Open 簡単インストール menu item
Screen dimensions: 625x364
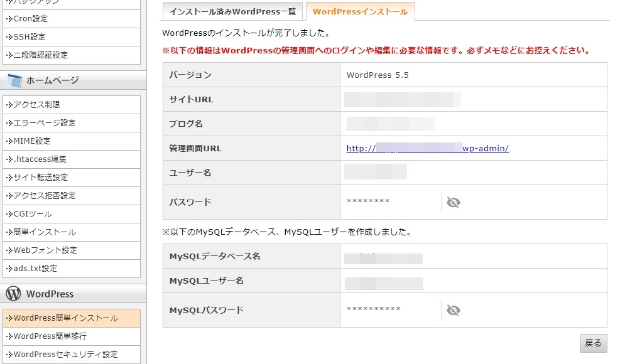[x=44, y=232]
